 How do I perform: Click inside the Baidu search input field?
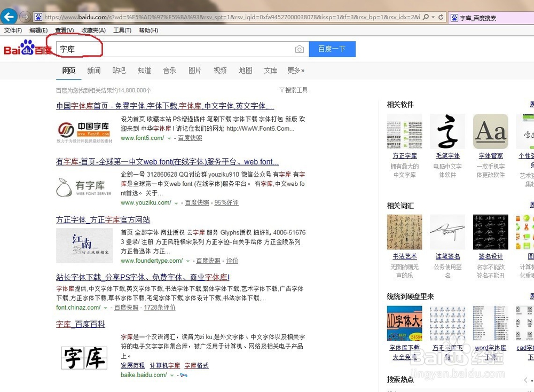pyautogui.click(x=182, y=49)
